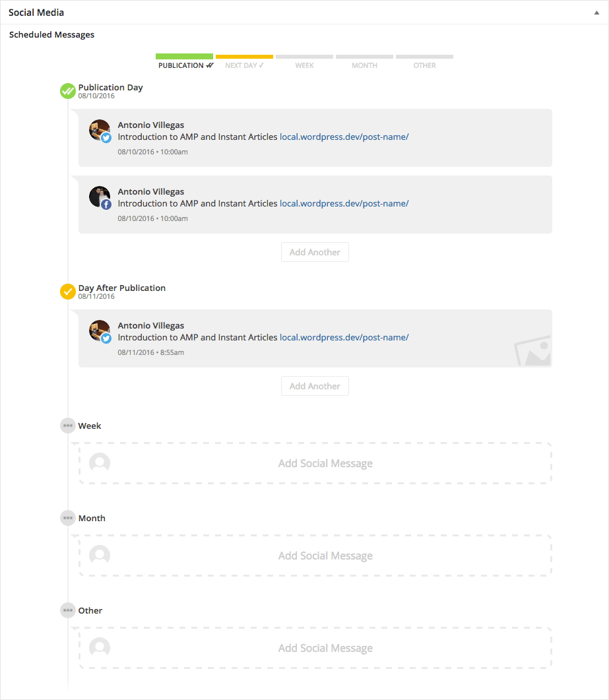Open the post link in the Facebook message

pyautogui.click(x=344, y=203)
